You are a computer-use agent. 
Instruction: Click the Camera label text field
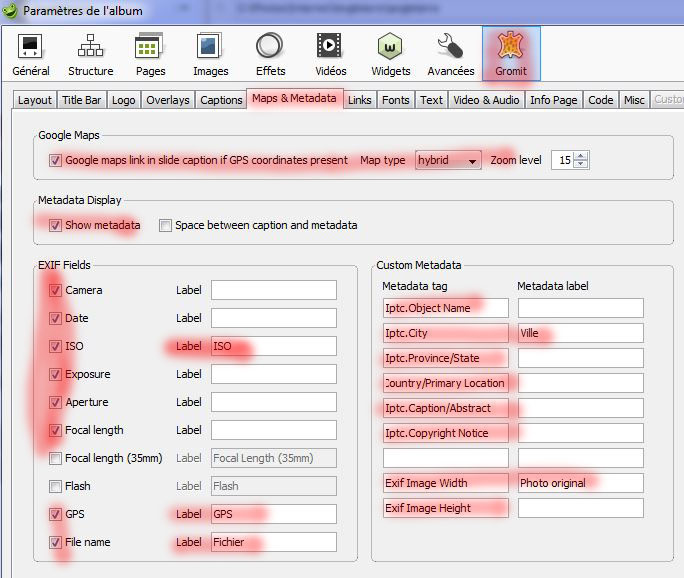point(273,290)
